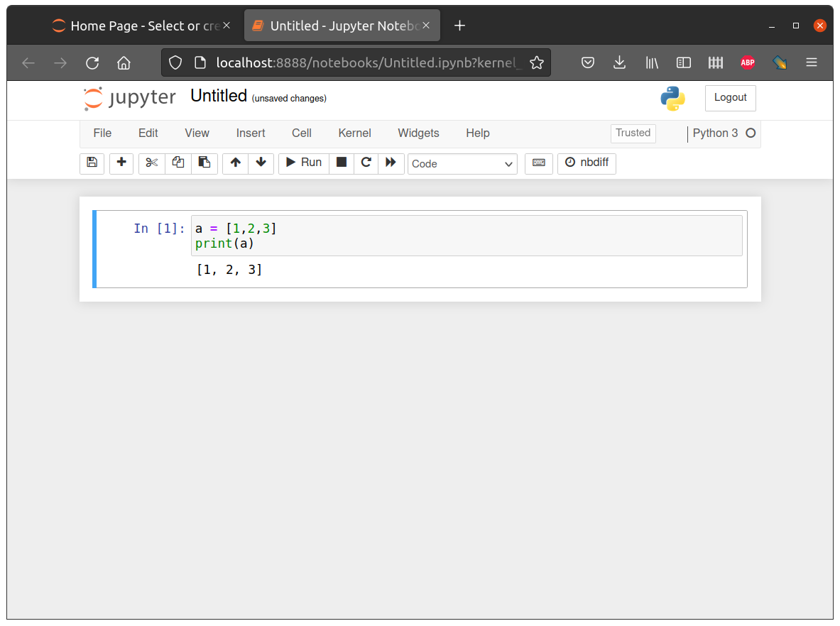Image resolution: width=840 pixels, height=626 pixels.
Task: Open the cell type dropdown showing Code
Action: click(462, 164)
